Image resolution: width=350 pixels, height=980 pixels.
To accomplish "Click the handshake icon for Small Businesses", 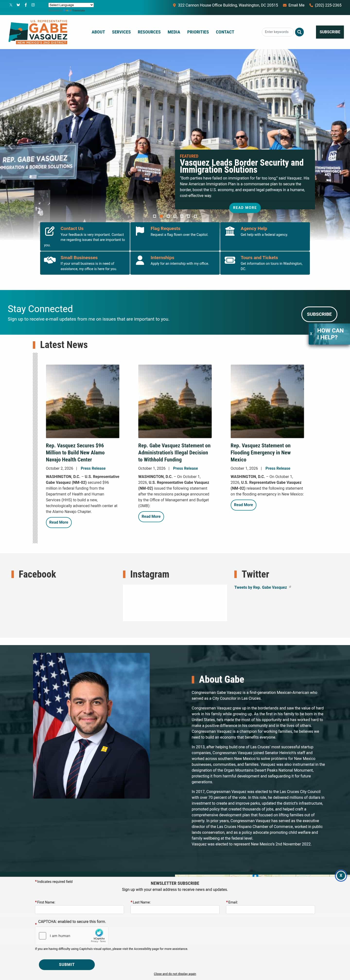I will tap(50, 260).
